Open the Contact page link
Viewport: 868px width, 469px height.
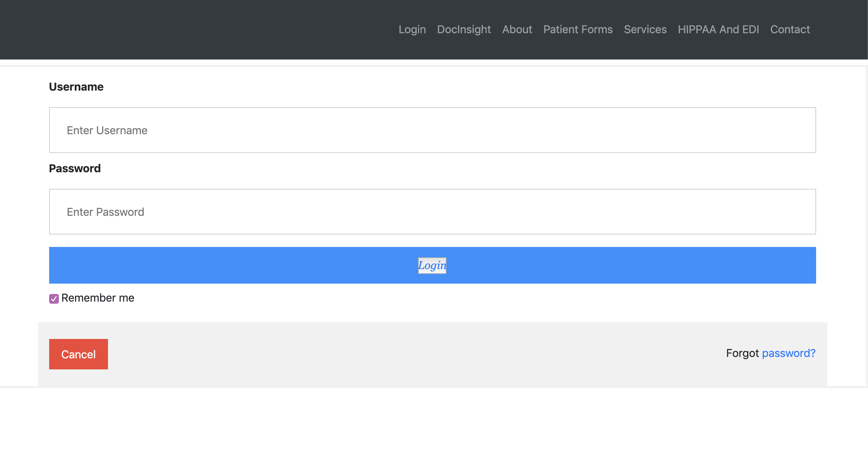[x=790, y=29]
